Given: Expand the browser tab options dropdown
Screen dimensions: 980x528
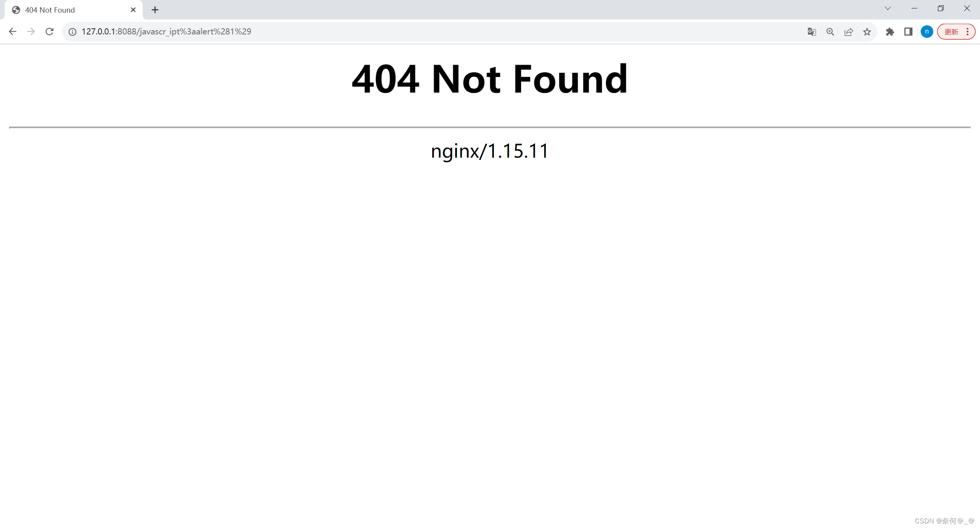Looking at the screenshot, I should click(x=888, y=10).
